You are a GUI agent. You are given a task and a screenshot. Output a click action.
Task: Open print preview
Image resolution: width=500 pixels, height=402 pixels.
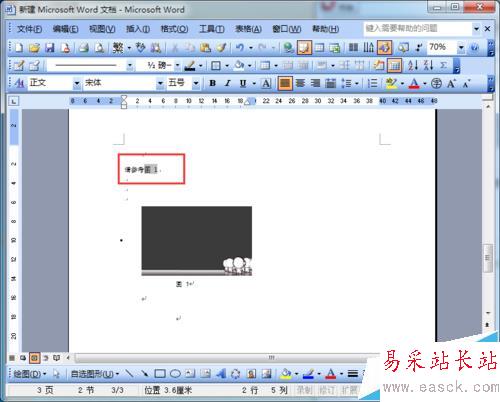(99, 48)
